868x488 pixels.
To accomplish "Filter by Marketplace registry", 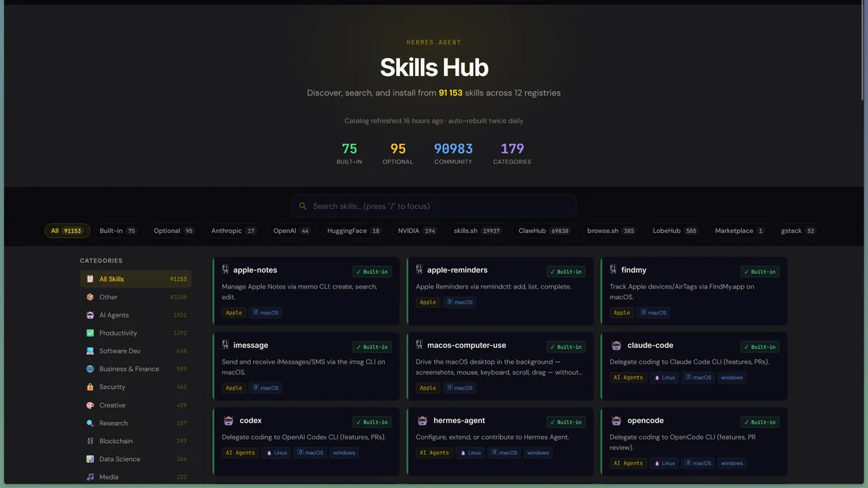I will click(x=739, y=231).
